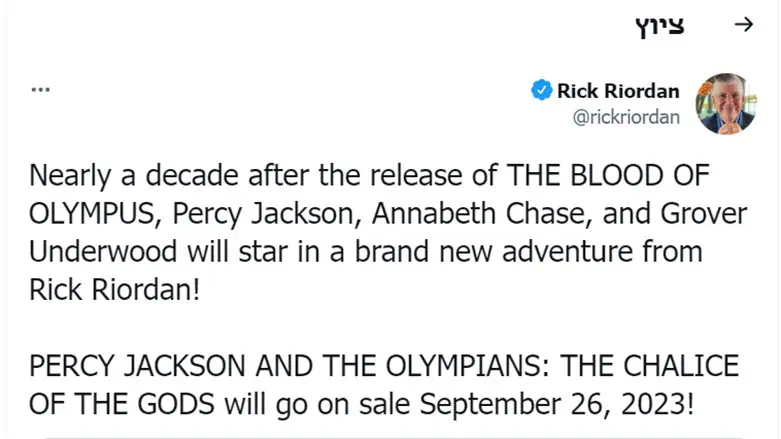Click "OF THE GODS" in the last line
Image resolution: width=781 pixels, height=439 pixels.
(113, 404)
